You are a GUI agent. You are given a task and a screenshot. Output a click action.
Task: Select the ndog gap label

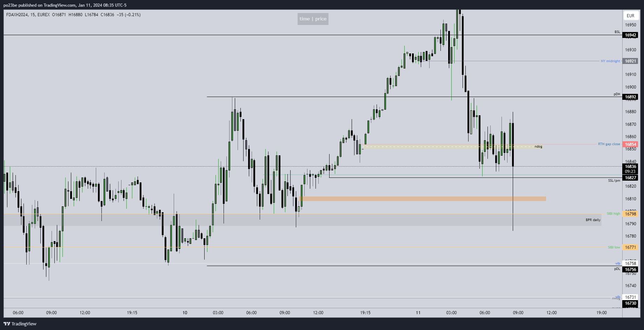(538, 147)
